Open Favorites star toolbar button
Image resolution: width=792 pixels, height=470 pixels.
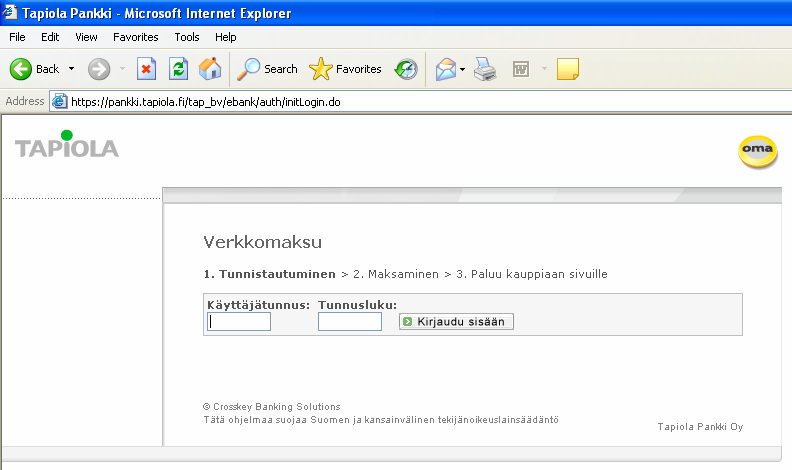[345, 69]
